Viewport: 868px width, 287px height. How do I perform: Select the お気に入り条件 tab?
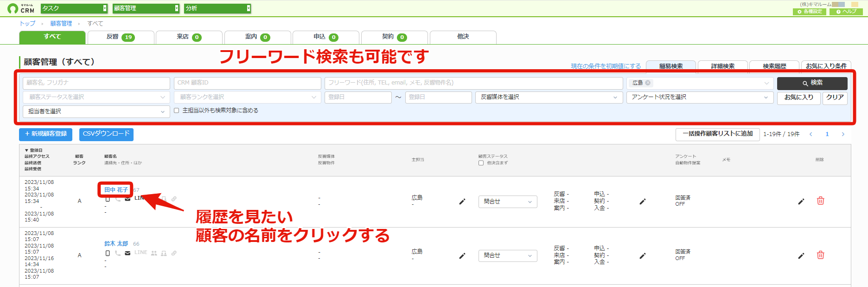pyautogui.click(x=826, y=66)
